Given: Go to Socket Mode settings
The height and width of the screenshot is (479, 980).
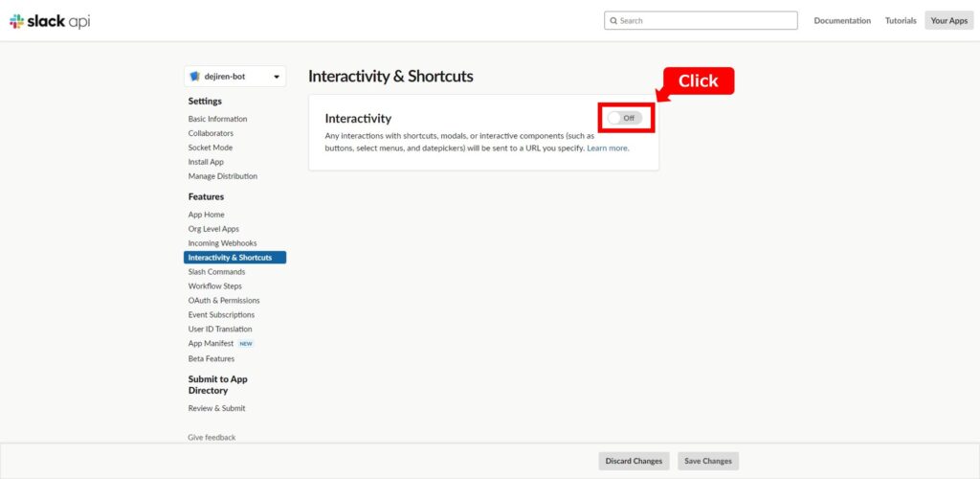Looking at the screenshot, I should (210, 148).
